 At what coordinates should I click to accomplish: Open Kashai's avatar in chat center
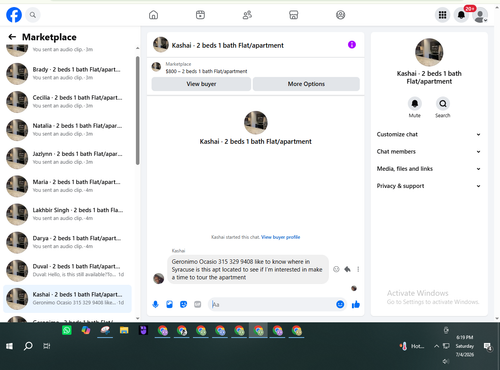point(256,123)
